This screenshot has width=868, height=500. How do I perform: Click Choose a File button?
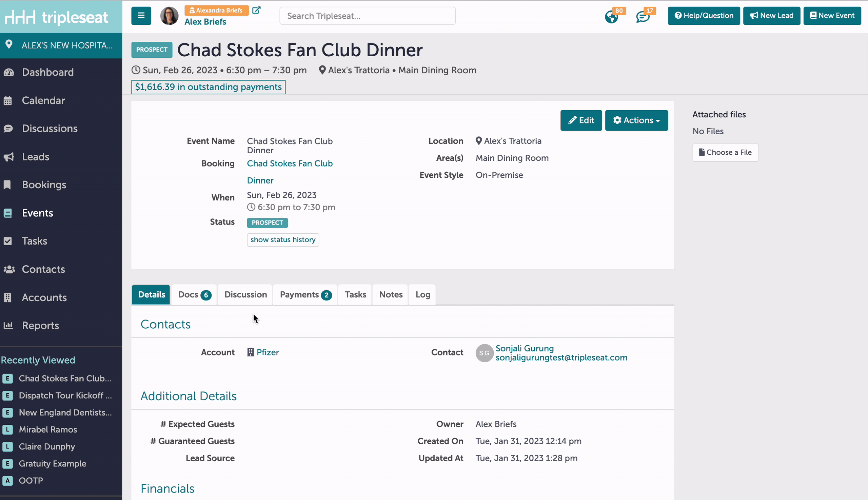(x=725, y=152)
